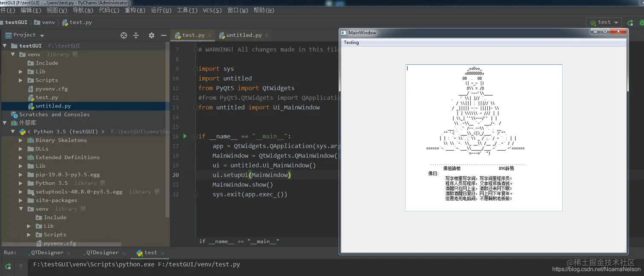644x276 pixels.
Task: Open the test run configuration dropdown
Action: [x=604, y=22]
